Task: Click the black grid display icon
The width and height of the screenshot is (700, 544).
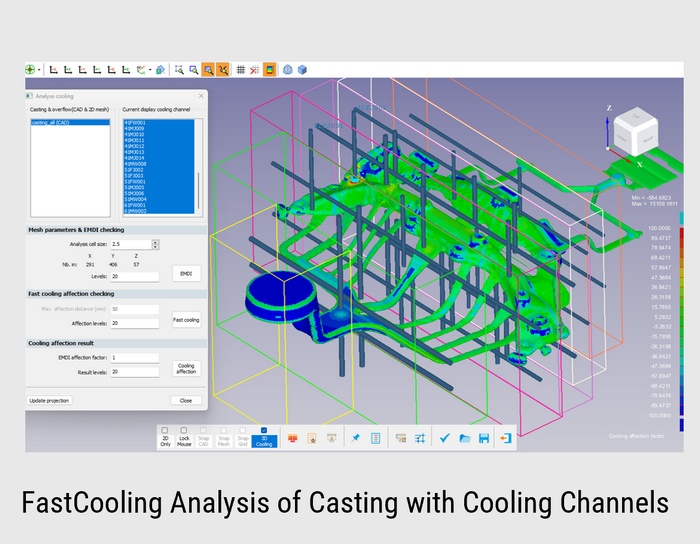Action: tap(241, 70)
